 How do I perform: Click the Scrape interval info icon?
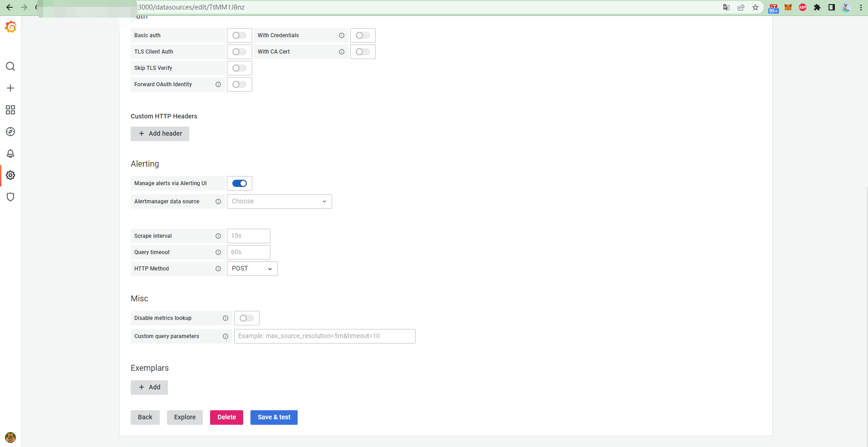[x=218, y=236]
